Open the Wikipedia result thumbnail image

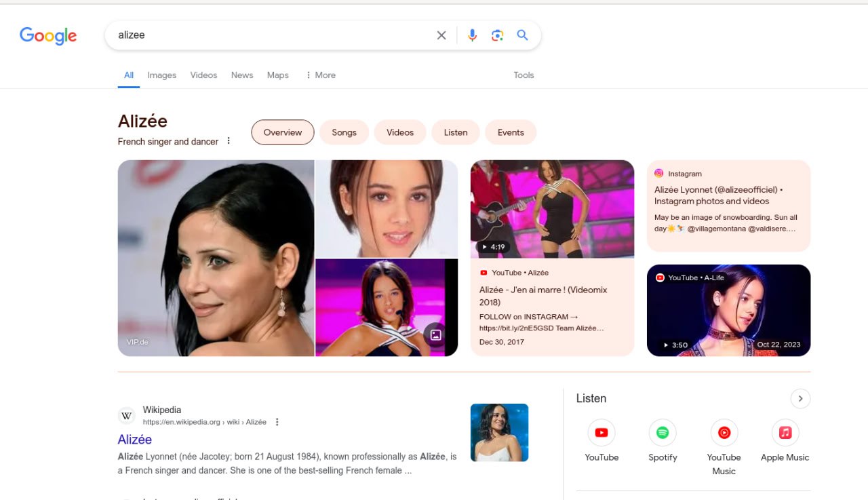click(x=499, y=433)
